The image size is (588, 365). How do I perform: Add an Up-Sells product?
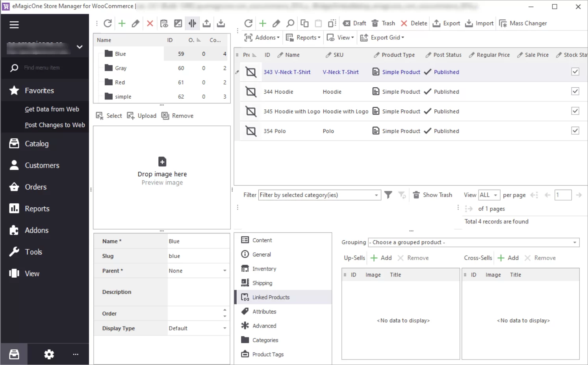(x=380, y=258)
